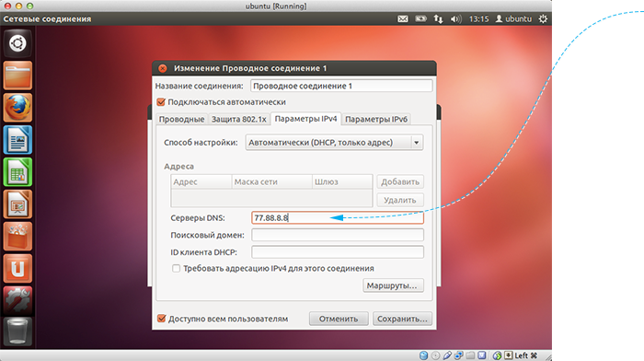This screenshot has height=361, width=644.
Task: Click VirtualBox mouse integration status icon
Action: [497, 355]
